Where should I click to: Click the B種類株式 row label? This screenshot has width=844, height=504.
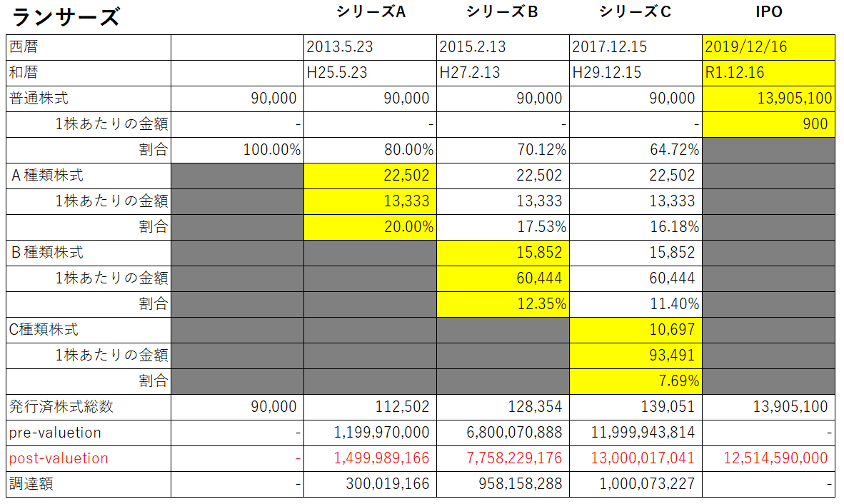click(47, 252)
